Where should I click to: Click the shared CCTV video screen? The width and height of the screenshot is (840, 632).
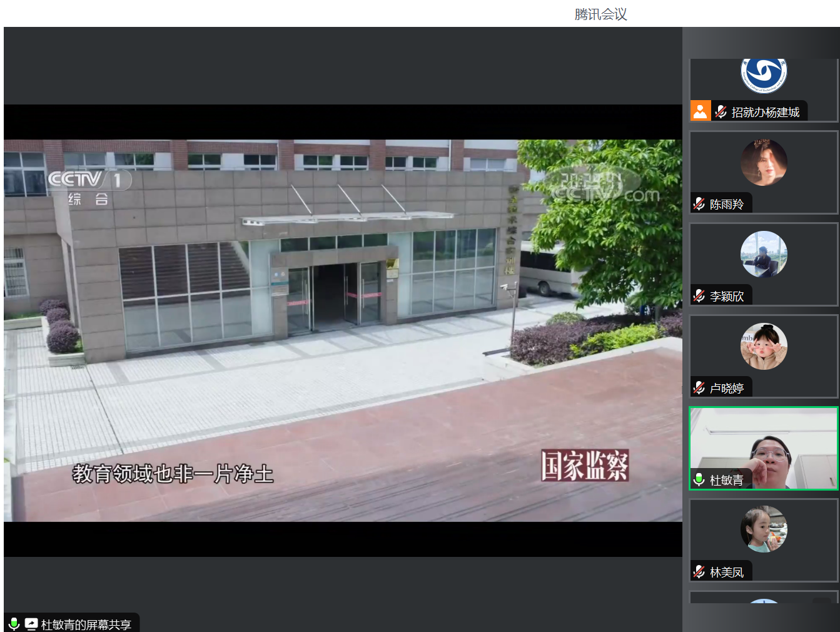pos(343,330)
